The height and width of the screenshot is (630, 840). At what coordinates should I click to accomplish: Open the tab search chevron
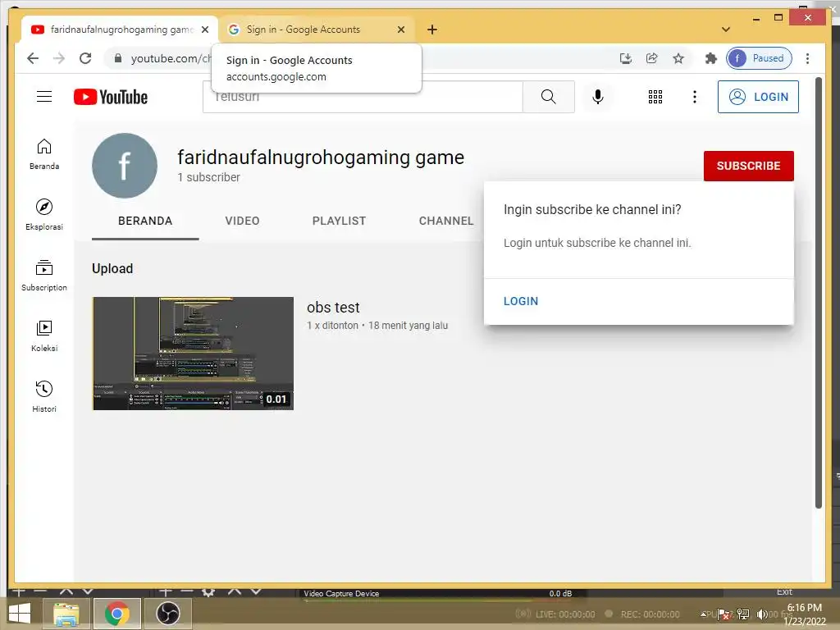click(726, 30)
